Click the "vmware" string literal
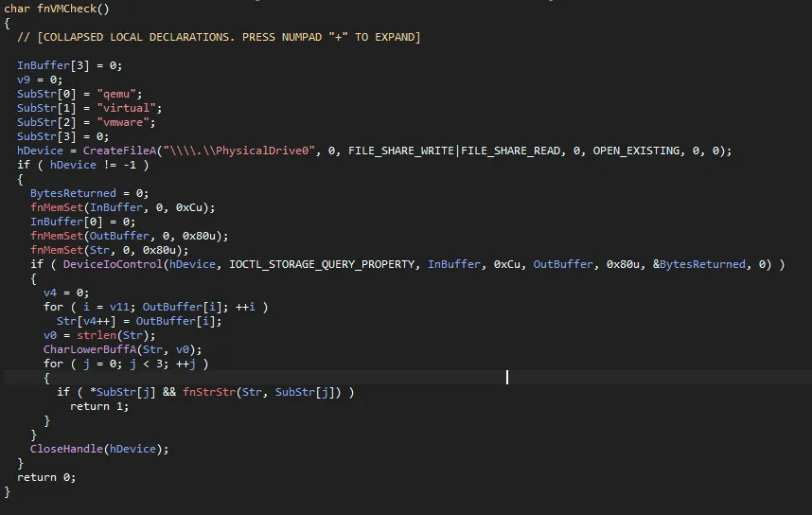 point(123,122)
